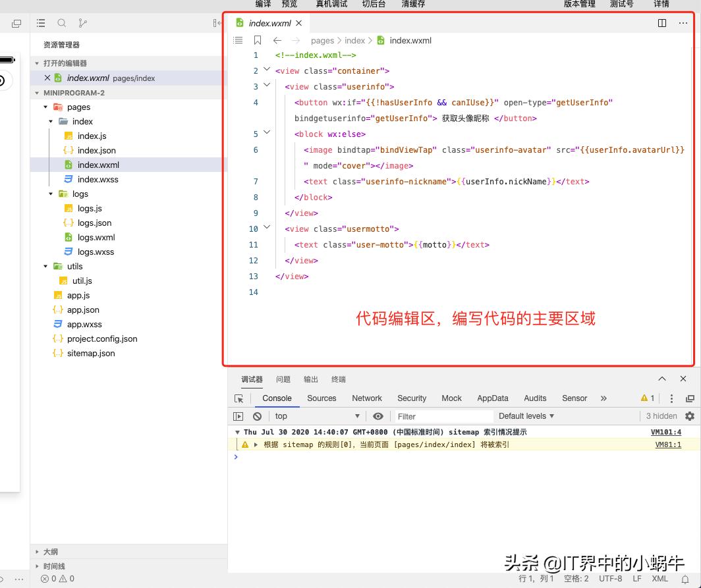701x588 pixels.
Task: Click the clear console icon in debugger toolbar
Action: coord(258,416)
